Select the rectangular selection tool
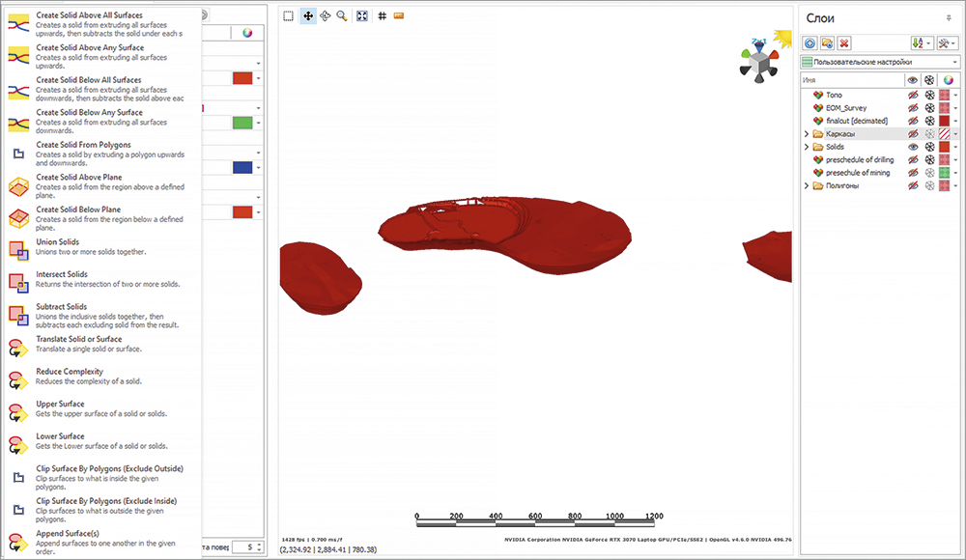Viewport: 966px width, 560px height. pyautogui.click(x=289, y=16)
